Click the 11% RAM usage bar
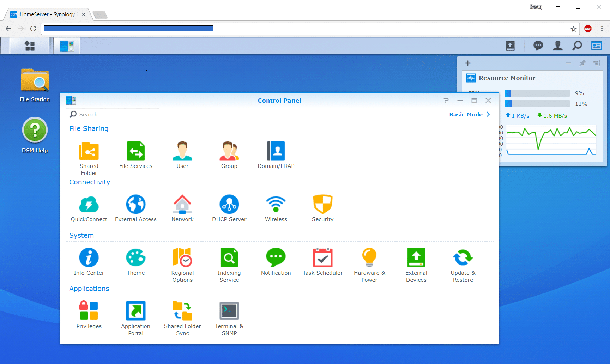 pyautogui.click(x=537, y=104)
